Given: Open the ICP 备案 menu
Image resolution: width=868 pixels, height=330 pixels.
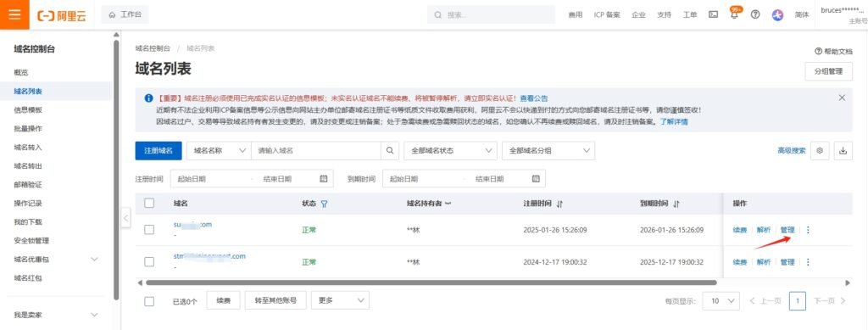Looking at the screenshot, I should click(x=607, y=15).
